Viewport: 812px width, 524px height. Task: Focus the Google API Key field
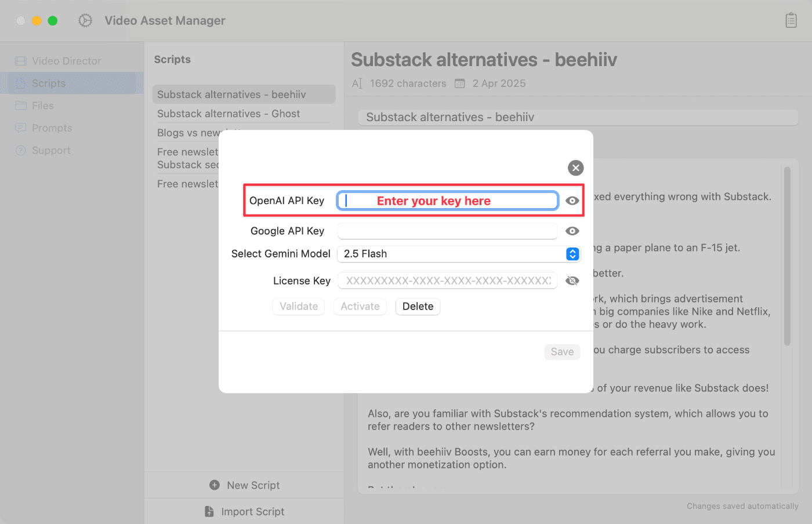[447, 231]
